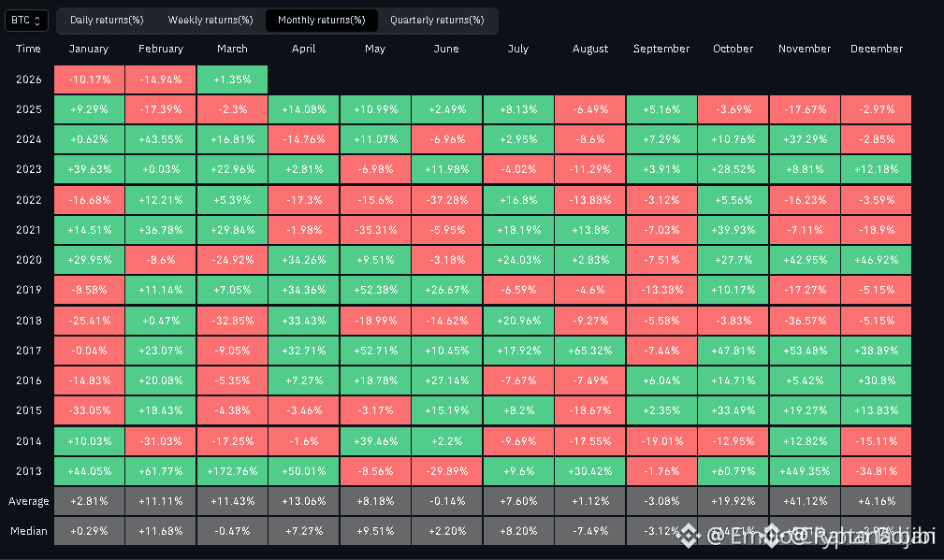Select the Monthly returns(%) tab
Viewport: 944px width, 560px height.
[322, 20]
